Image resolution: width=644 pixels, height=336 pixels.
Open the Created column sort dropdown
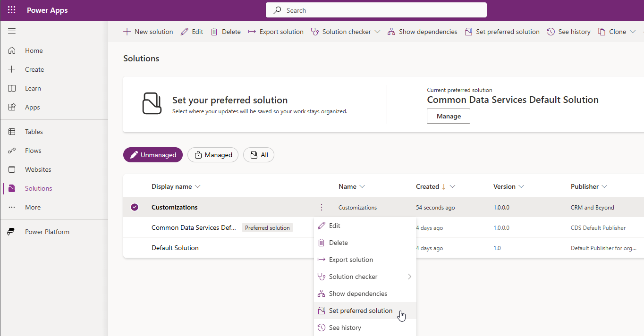[x=452, y=186]
